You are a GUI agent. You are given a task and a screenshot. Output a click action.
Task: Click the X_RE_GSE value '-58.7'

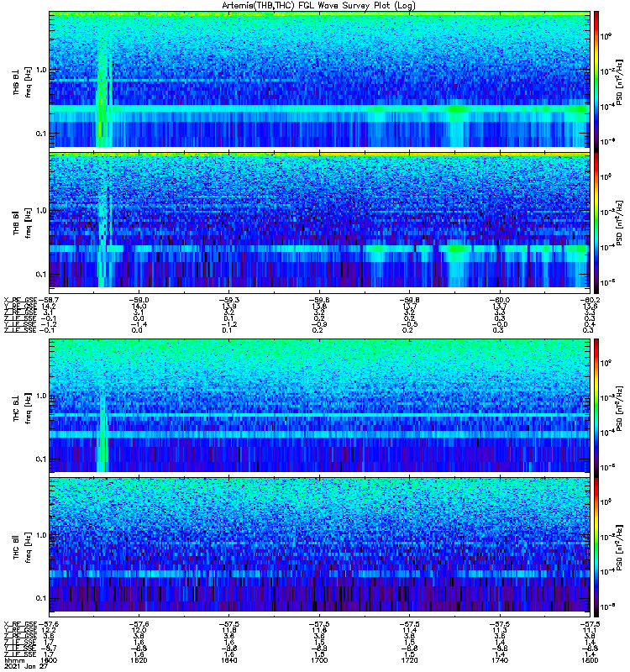(49, 300)
